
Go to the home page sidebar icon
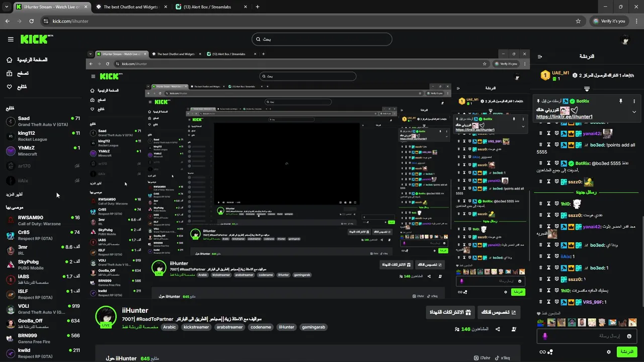(x=10, y=60)
